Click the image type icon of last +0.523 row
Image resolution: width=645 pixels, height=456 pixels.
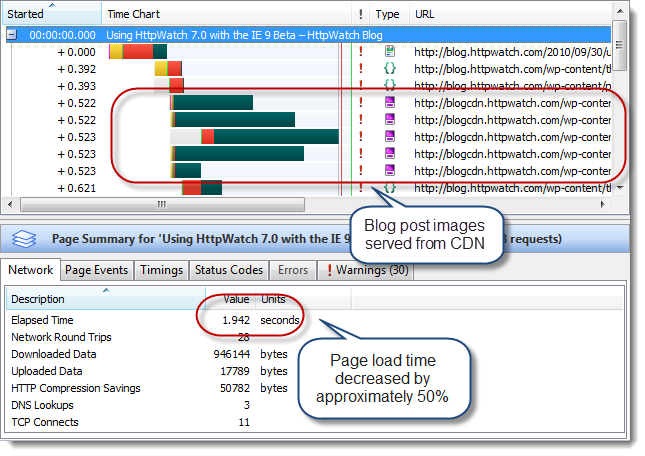tap(390, 171)
